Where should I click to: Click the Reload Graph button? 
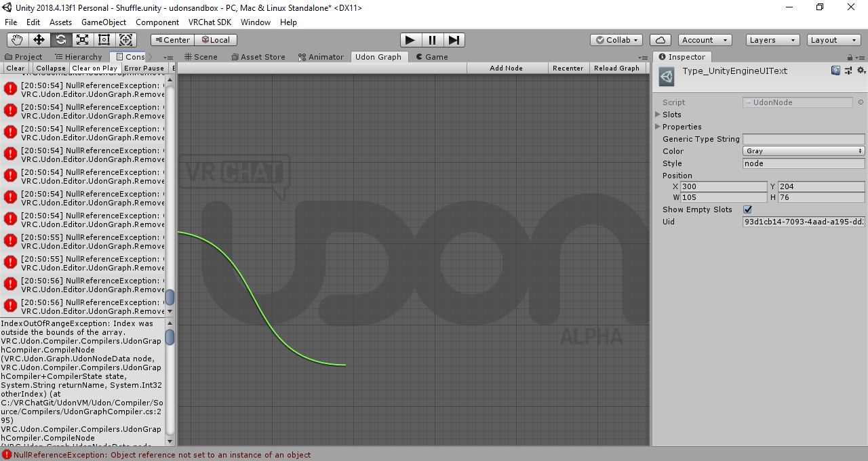pos(616,68)
